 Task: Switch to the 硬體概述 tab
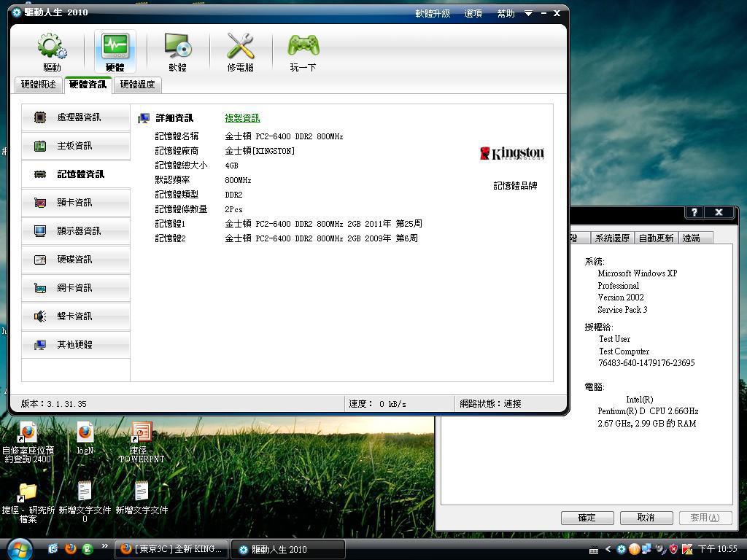pos(39,85)
